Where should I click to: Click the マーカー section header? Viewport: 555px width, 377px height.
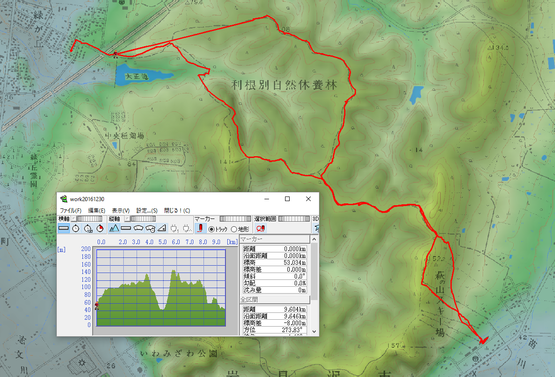[275, 239]
